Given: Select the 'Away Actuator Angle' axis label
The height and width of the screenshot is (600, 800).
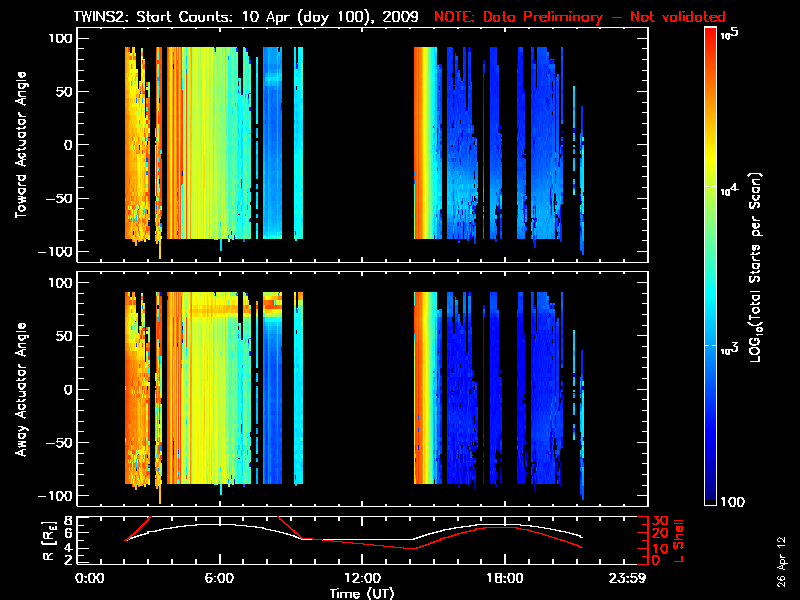Looking at the screenshot, I should (x=18, y=388).
